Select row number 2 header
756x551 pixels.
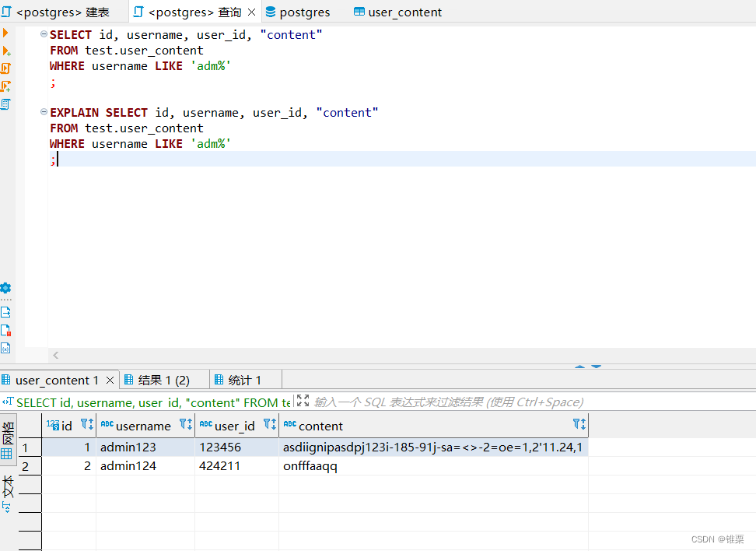click(30, 466)
